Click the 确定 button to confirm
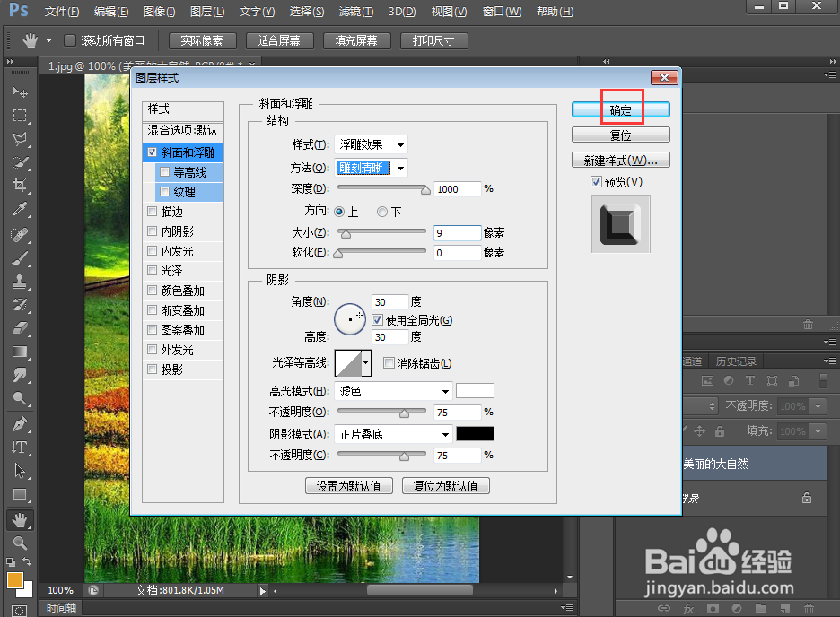The width and height of the screenshot is (840, 617). point(620,109)
